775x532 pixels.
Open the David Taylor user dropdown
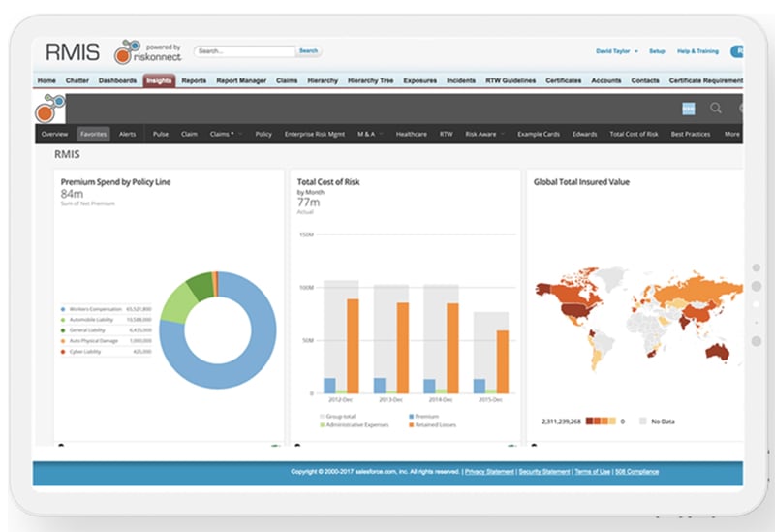tap(616, 51)
